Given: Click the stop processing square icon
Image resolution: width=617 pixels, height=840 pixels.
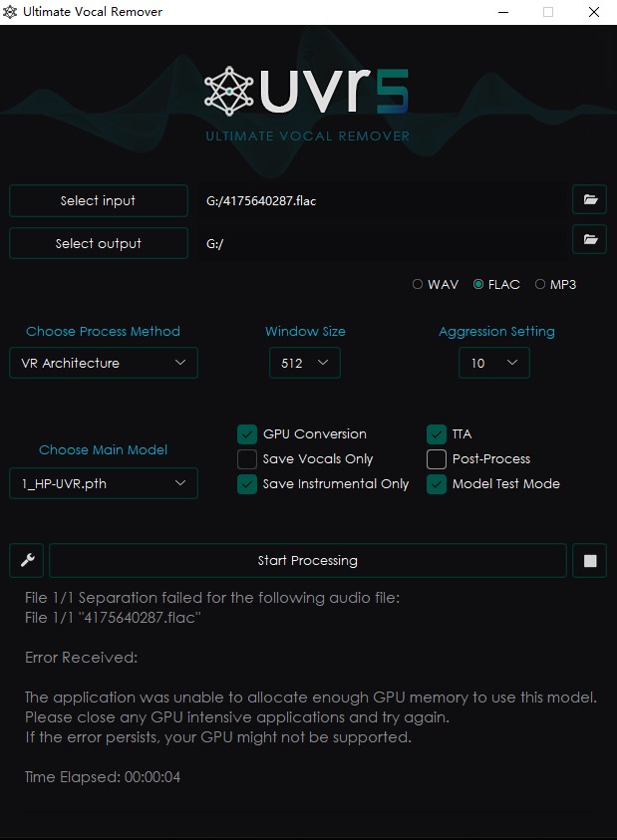Looking at the screenshot, I should (x=589, y=560).
